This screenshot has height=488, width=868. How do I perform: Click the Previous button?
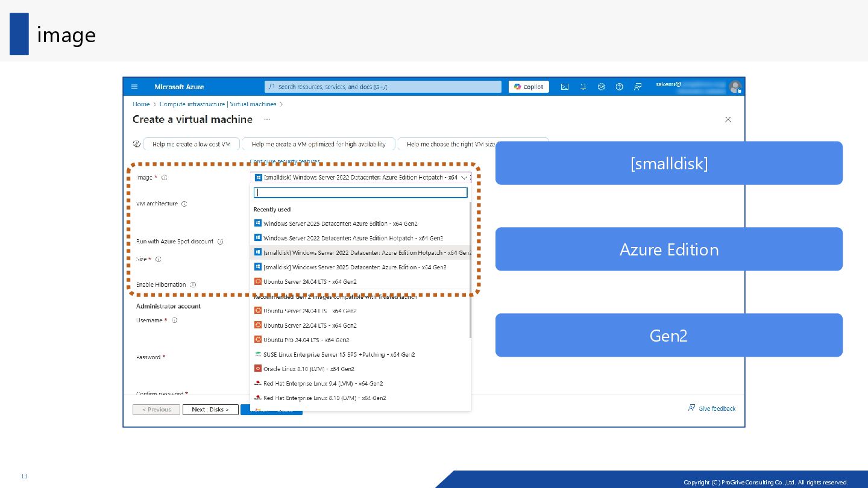156,410
